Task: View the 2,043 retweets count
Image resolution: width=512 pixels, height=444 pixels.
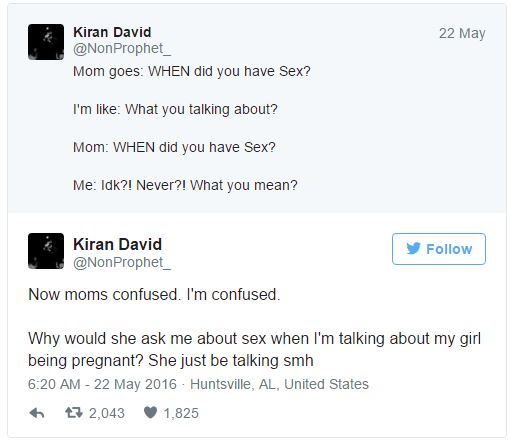Action: click(x=107, y=413)
